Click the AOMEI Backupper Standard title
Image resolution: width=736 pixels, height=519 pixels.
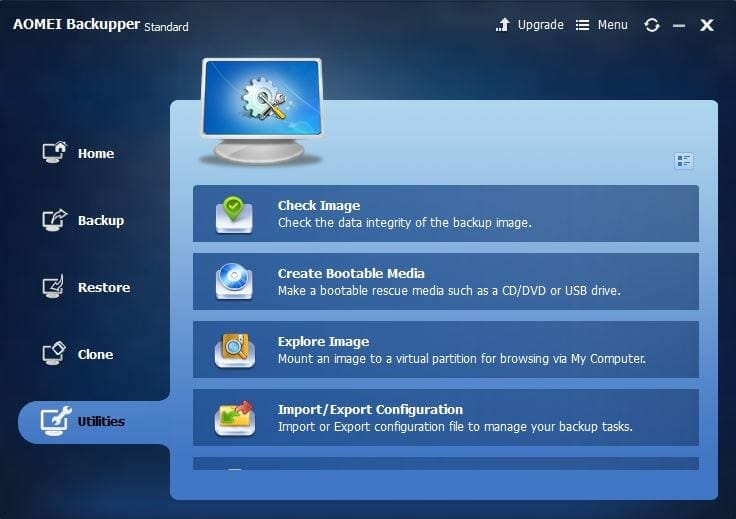(x=100, y=24)
